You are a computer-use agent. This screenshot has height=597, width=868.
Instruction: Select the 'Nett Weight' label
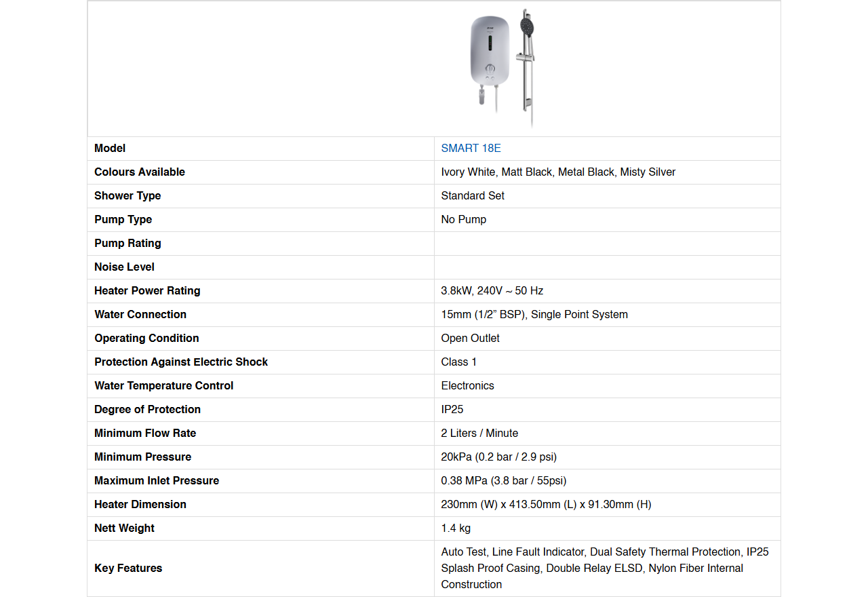tap(124, 528)
